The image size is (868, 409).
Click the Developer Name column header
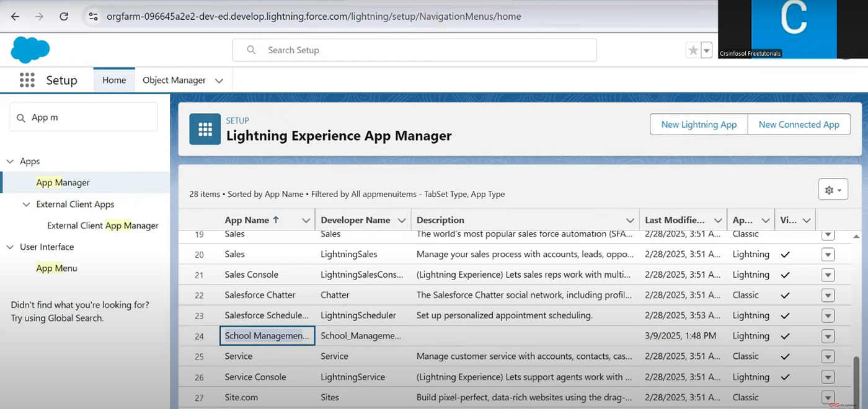tap(355, 220)
